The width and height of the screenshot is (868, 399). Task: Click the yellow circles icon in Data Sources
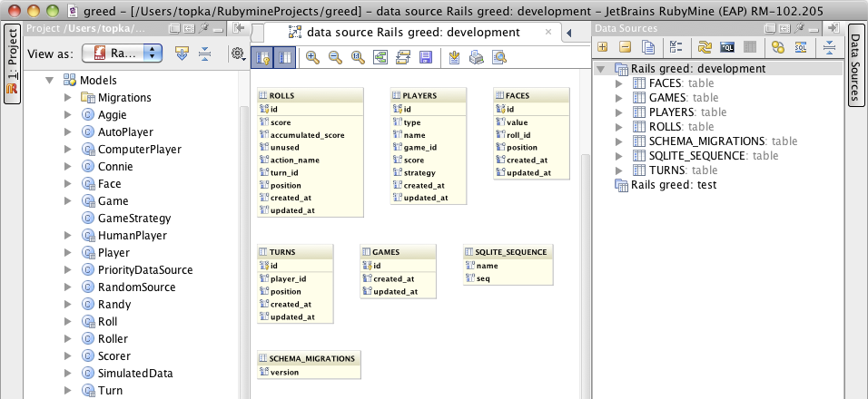pos(778,47)
